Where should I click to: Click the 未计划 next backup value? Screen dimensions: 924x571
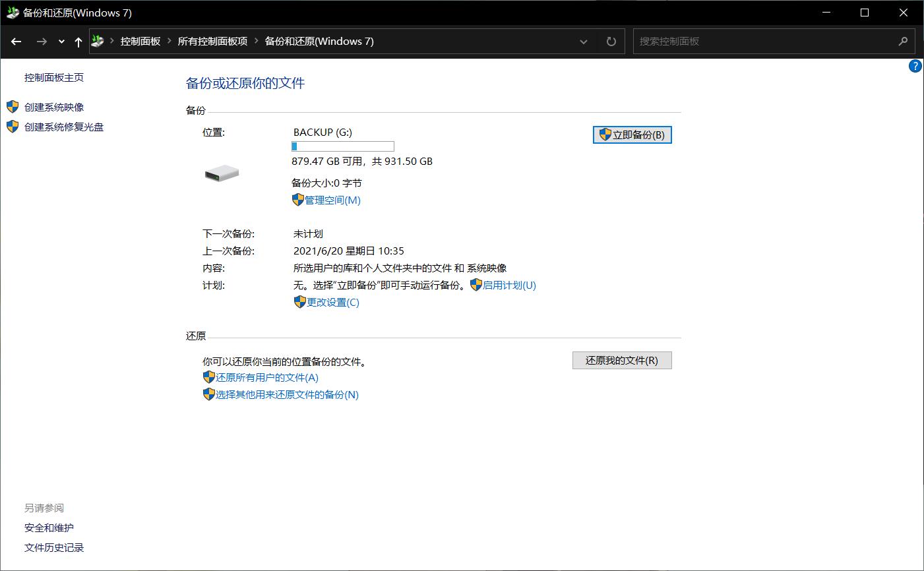click(308, 233)
